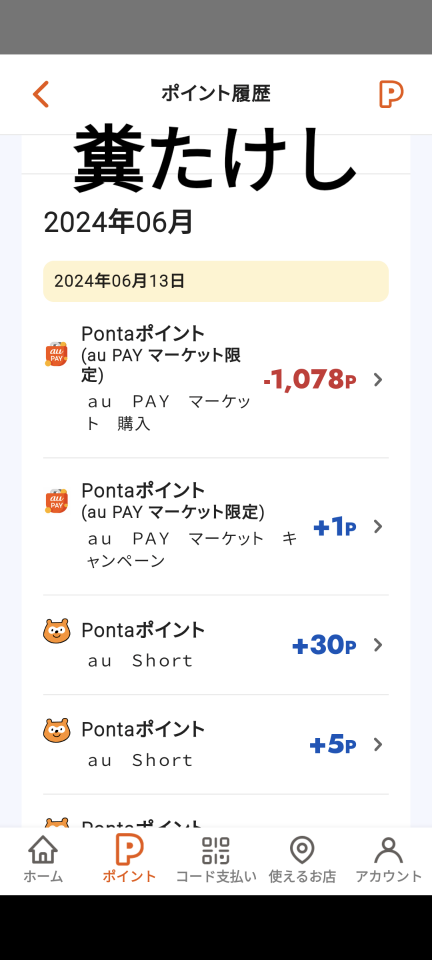The height and width of the screenshot is (960, 432).
Task: Expand details chevron for +5P entry
Action: [x=378, y=744]
